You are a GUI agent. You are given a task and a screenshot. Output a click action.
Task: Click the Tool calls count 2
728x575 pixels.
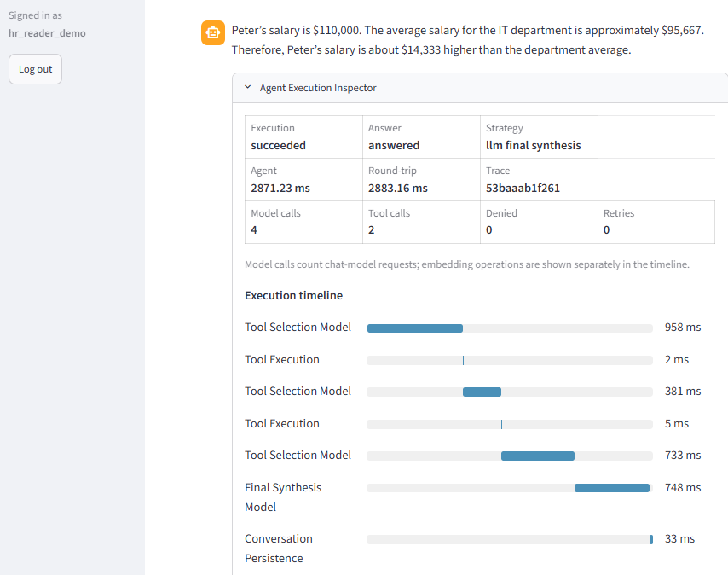click(x=372, y=229)
